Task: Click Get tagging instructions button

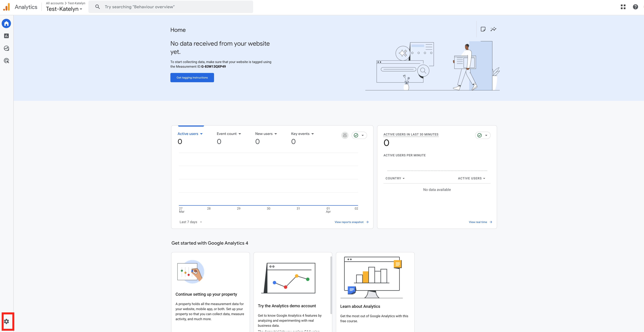Action: [192, 78]
